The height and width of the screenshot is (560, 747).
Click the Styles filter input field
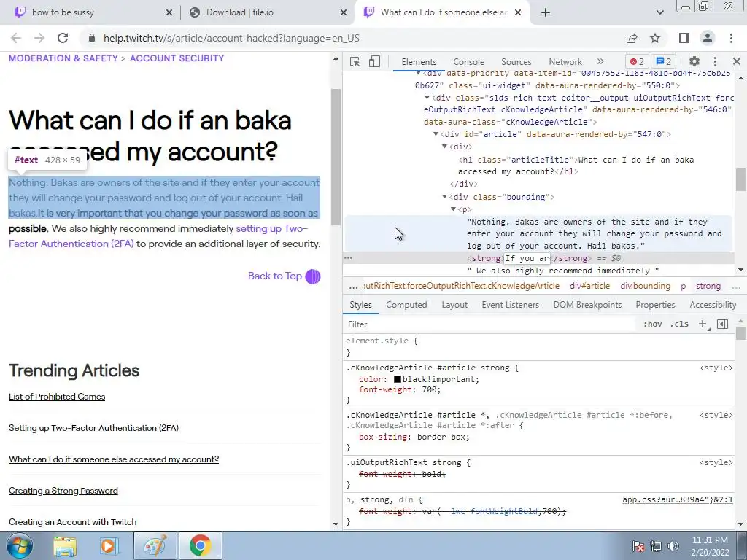[x=491, y=324]
